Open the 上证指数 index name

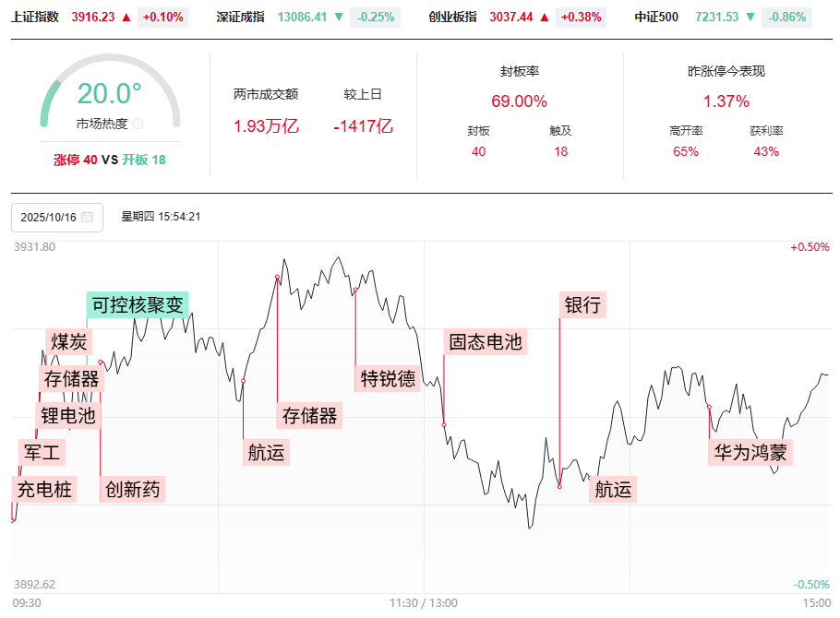click(35, 17)
